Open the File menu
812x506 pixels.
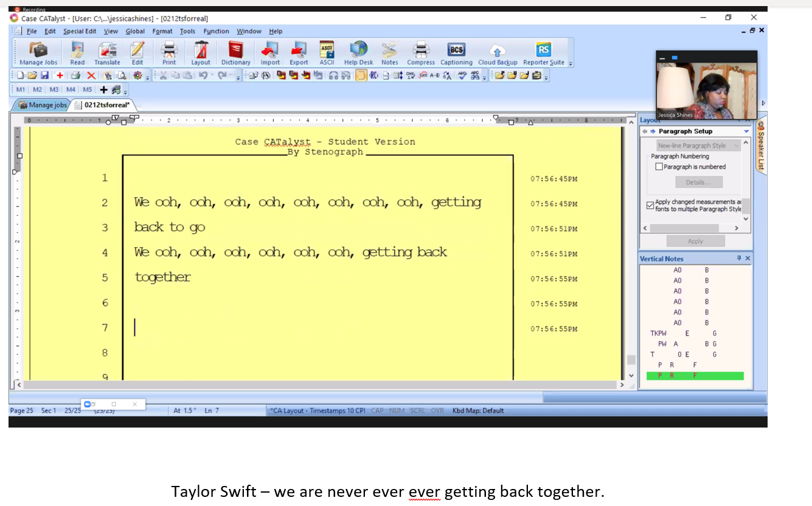pos(32,32)
